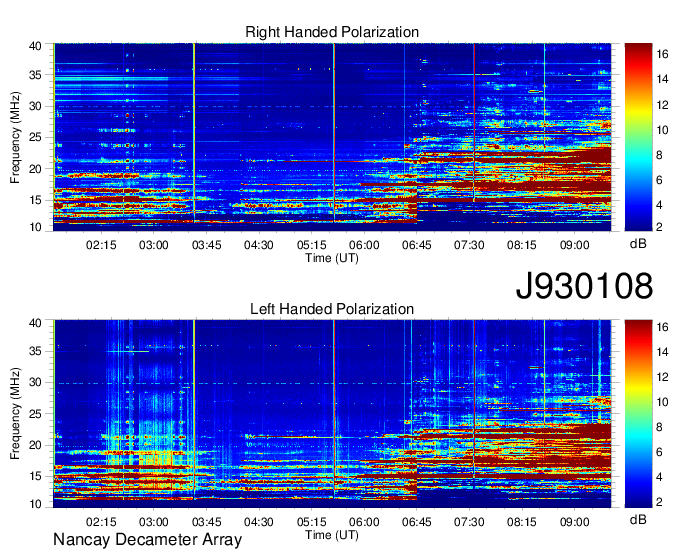Click the Right Handed Polarization spectrogram image

pyautogui.click(x=332, y=137)
